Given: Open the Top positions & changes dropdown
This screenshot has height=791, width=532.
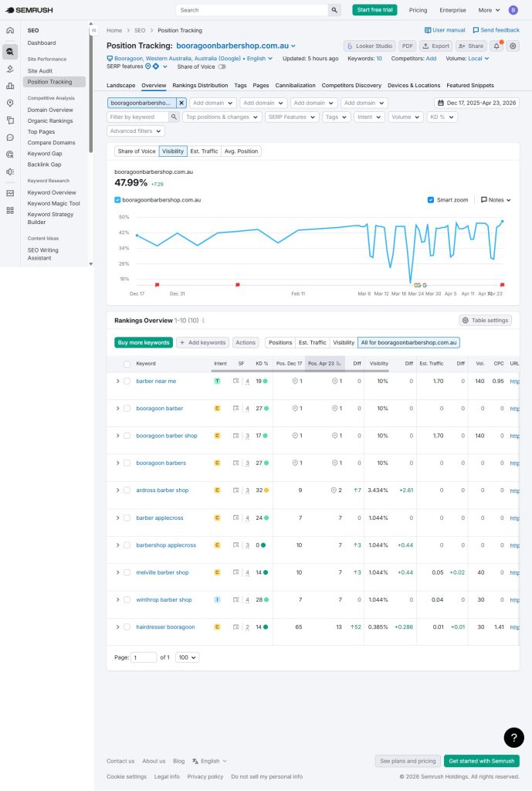Looking at the screenshot, I should 222,117.
